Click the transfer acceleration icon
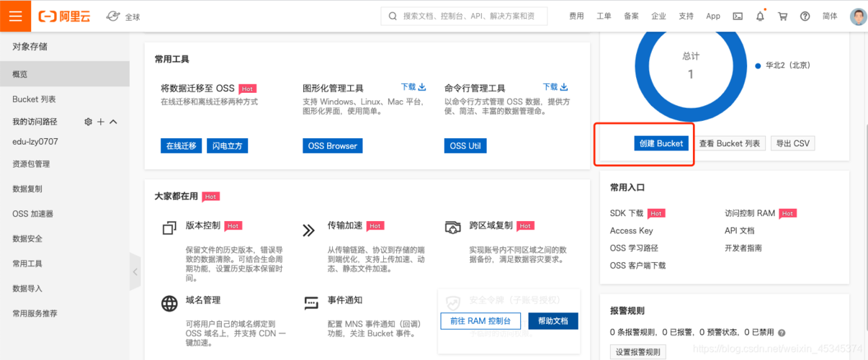This screenshot has height=360, width=868. [x=309, y=230]
